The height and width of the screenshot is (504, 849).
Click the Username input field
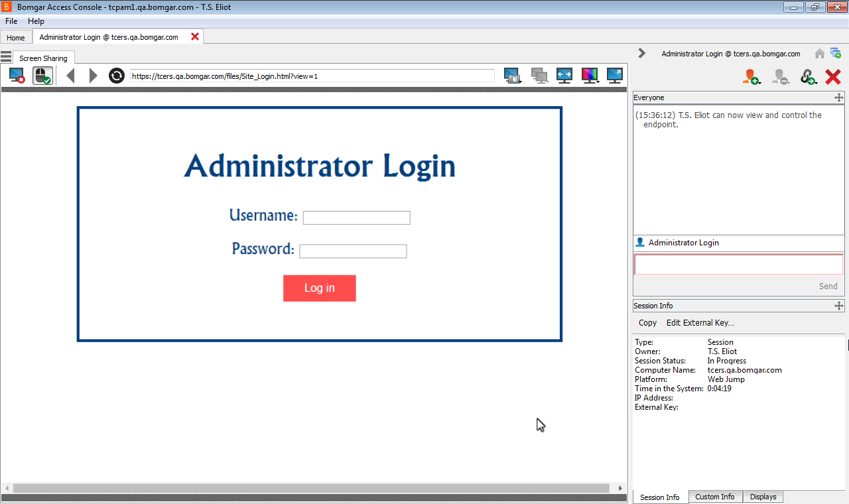tap(357, 218)
